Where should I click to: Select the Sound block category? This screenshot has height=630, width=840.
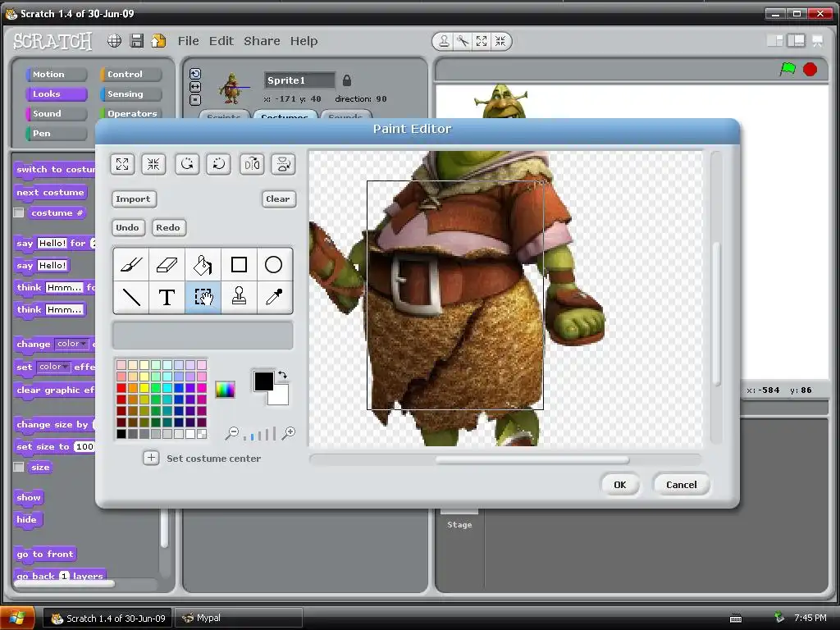pos(57,113)
